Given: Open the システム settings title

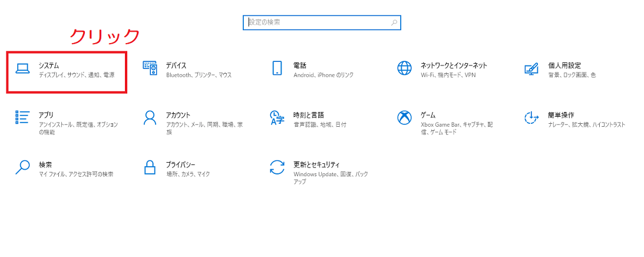Looking at the screenshot, I should (x=49, y=65).
